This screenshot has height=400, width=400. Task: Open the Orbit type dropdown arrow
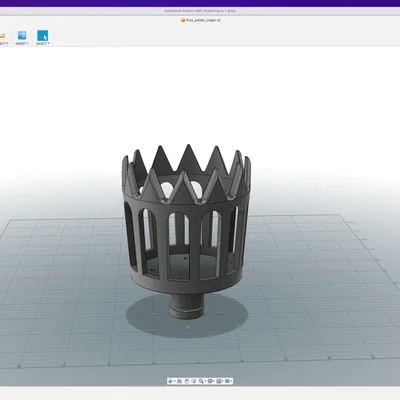174,381
